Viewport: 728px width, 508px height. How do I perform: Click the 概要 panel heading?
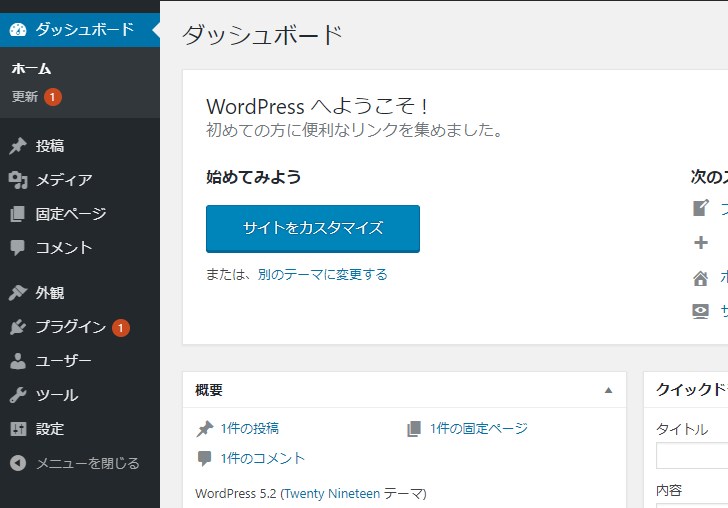209,390
